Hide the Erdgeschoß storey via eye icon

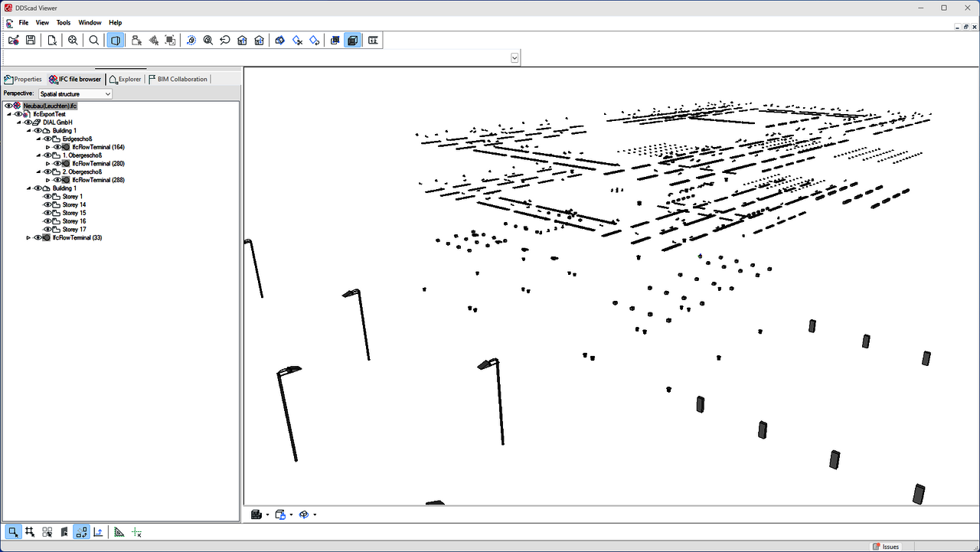coord(47,139)
